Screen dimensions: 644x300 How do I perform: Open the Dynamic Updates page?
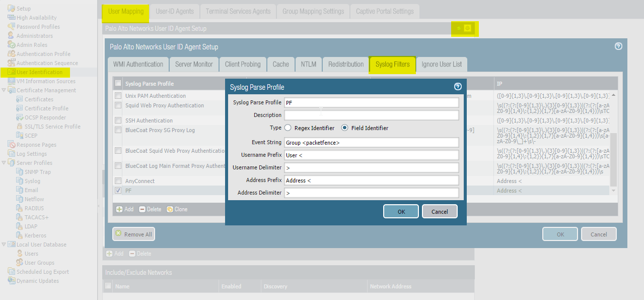point(11,280)
